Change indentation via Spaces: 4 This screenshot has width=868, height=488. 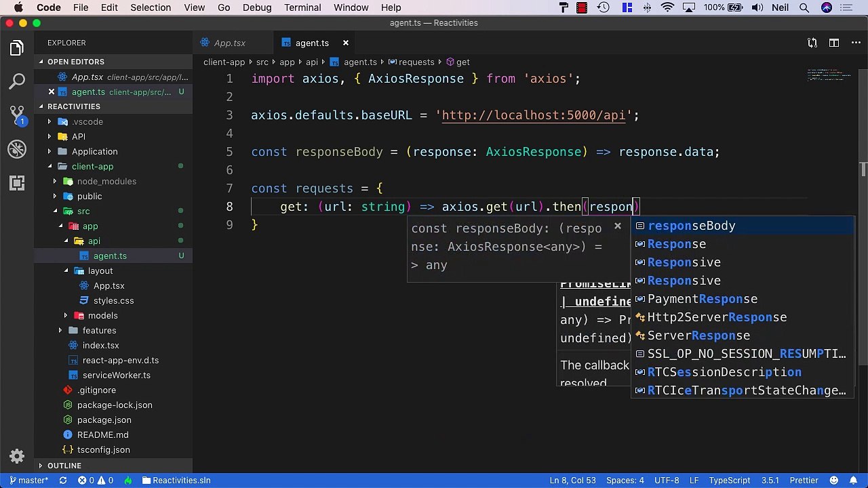625,481
